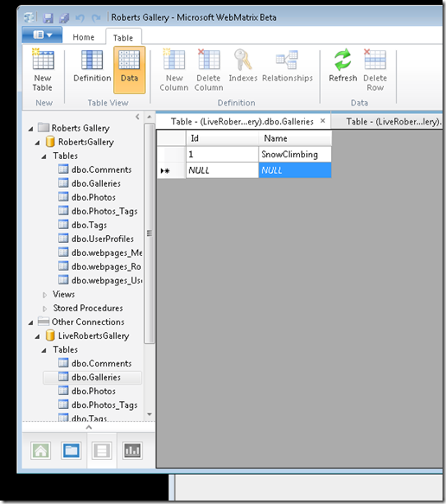446x504 pixels.
Task: Click the navigation pane vertical scrollbar
Action: coord(150,233)
